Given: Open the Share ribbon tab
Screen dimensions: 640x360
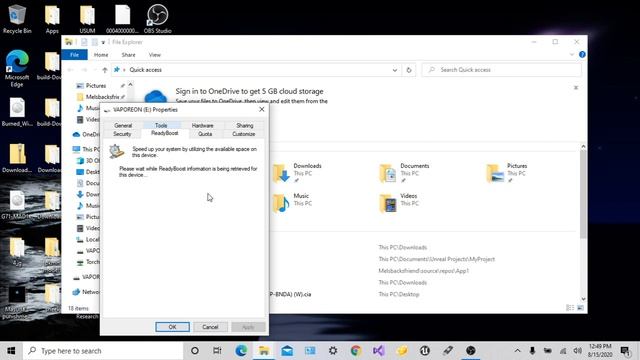Looking at the screenshot, I should tap(128, 55).
